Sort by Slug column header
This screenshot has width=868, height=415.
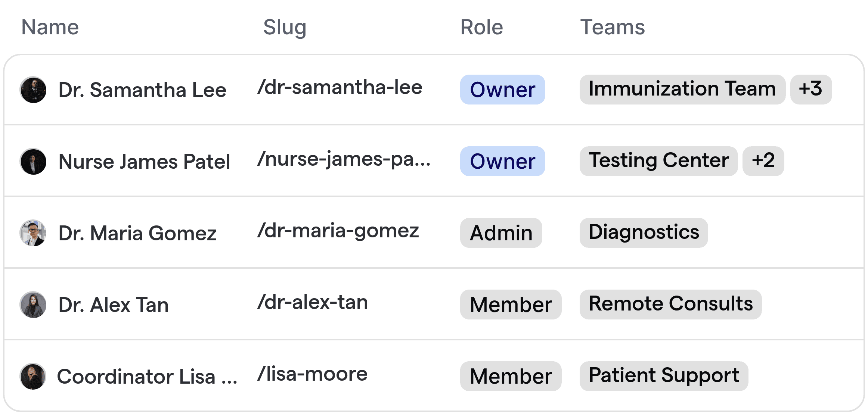[285, 27]
